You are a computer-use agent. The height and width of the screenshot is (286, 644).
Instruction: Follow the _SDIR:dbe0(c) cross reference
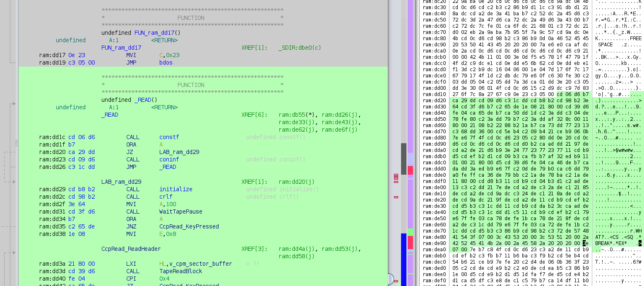click(299, 48)
